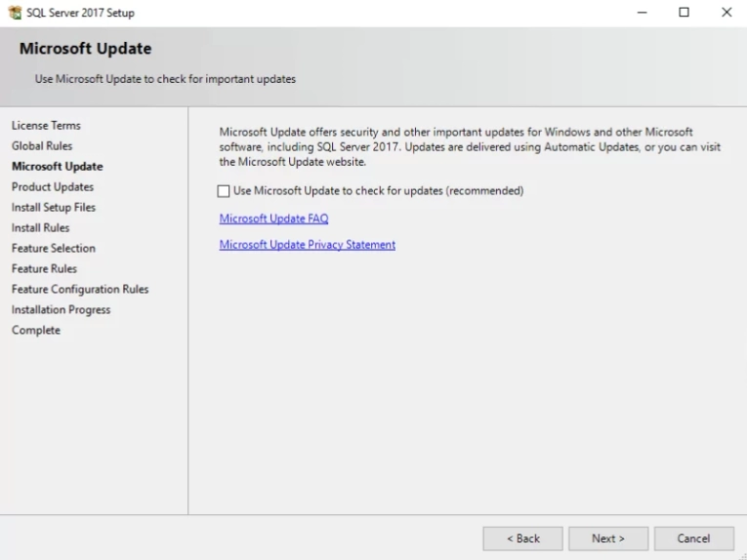The image size is (747, 560).
Task: Go back with the Back button
Action: click(522, 539)
